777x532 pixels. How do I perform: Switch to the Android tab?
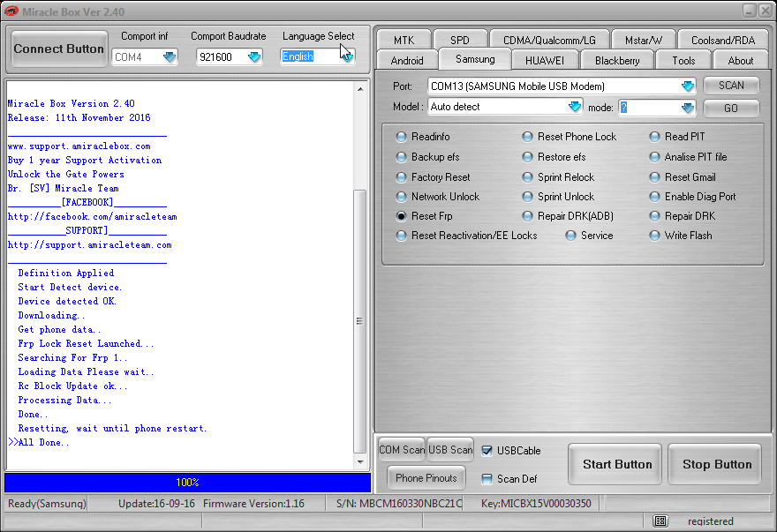click(x=407, y=60)
